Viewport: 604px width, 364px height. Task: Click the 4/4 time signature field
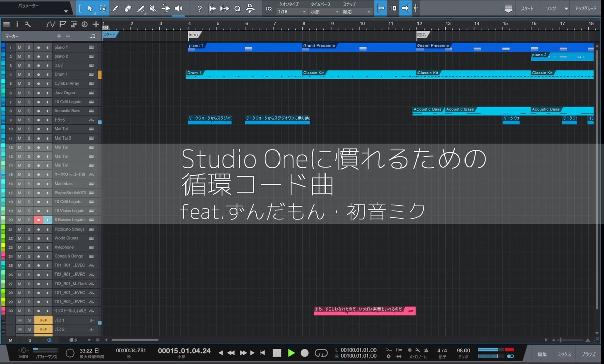tap(442, 350)
